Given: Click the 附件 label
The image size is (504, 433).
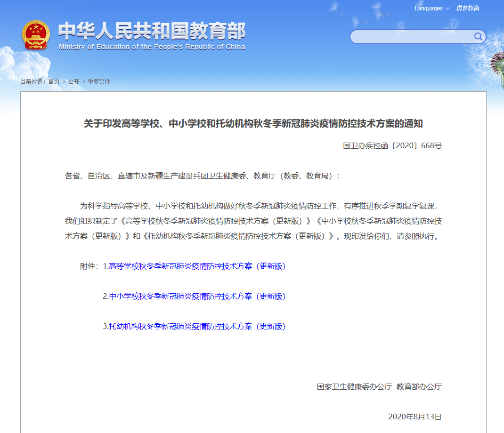Looking at the screenshot, I should pyautogui.click(x=89, y=266).
